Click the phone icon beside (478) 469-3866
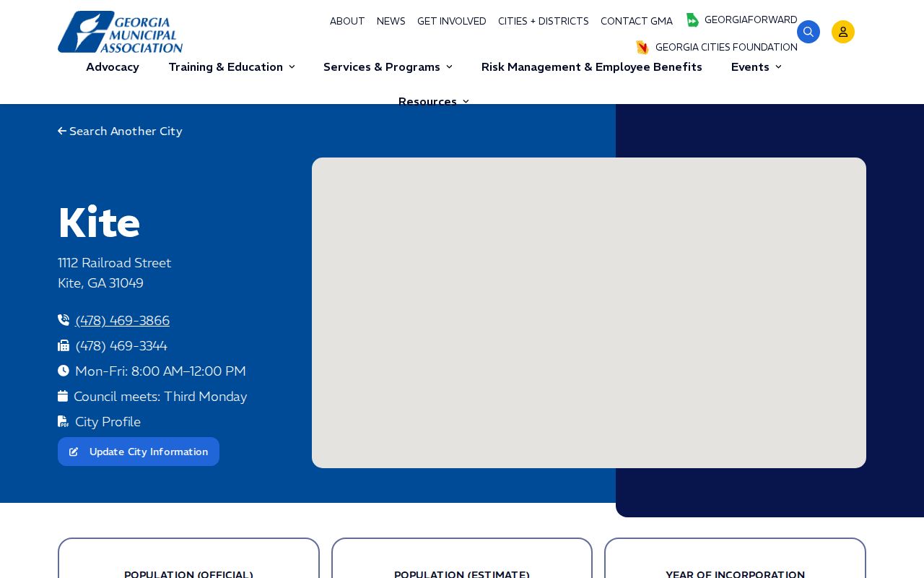924x578 pixels. tap(64, 320)
